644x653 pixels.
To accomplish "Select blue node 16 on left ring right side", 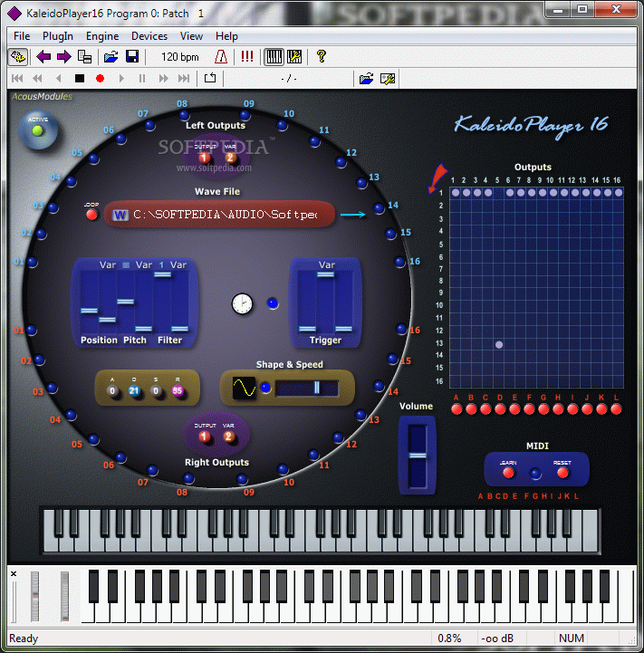I will click(x=400, y=262).
